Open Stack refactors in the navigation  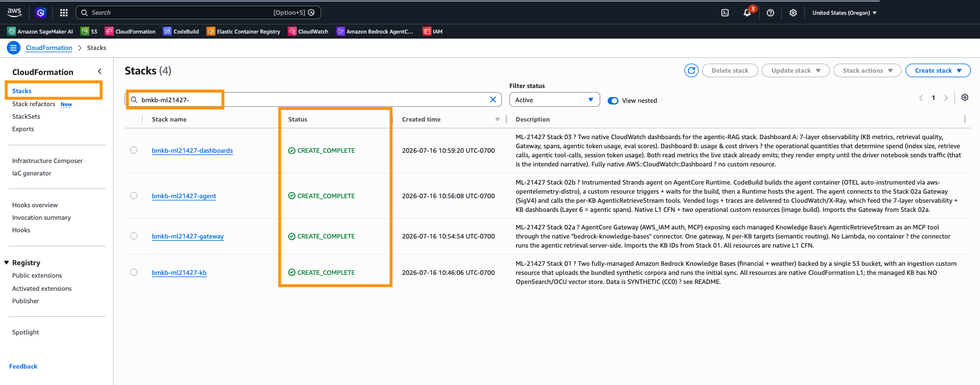point(34,104)
